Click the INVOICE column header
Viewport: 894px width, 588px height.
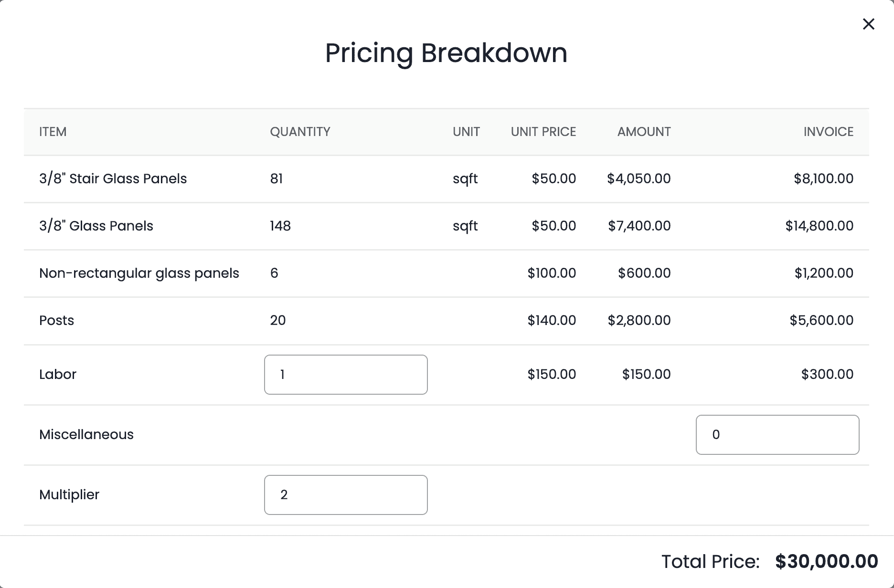[828, 132]
